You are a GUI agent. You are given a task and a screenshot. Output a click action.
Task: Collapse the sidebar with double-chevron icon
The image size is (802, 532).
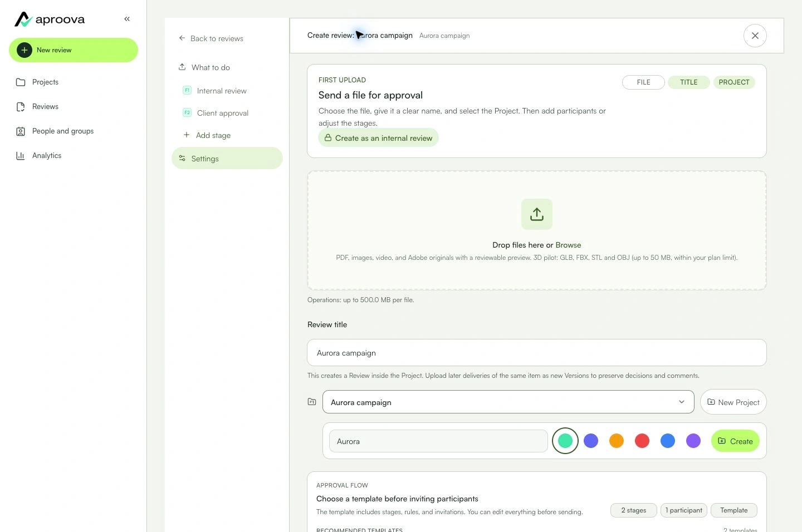pos(127,19)
